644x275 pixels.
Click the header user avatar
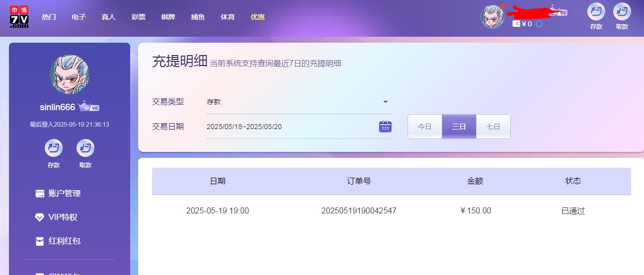coord(492,17)
